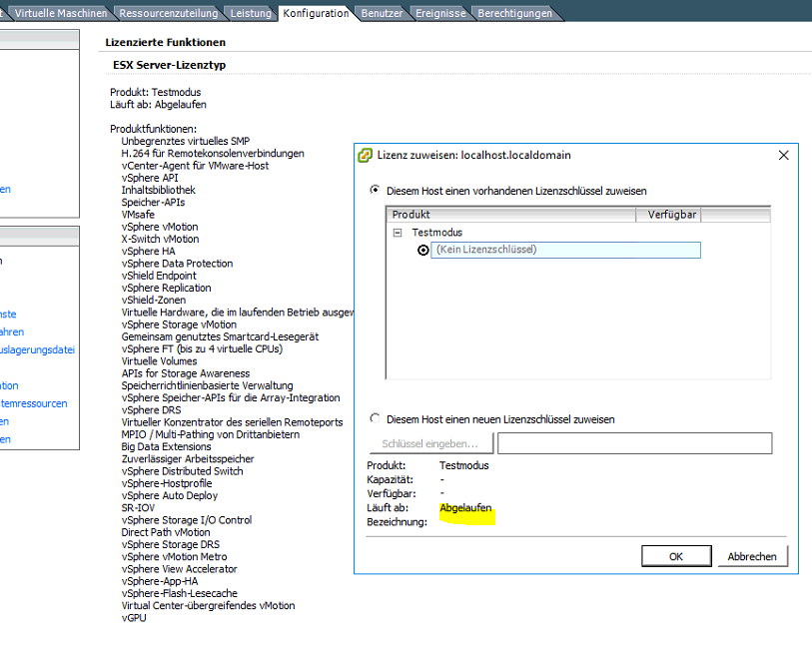The height and width of the screenshot is (645, 812).
Task: Click 'vSphere-Hostprofile' feature line
Action: tap(167, 483)
